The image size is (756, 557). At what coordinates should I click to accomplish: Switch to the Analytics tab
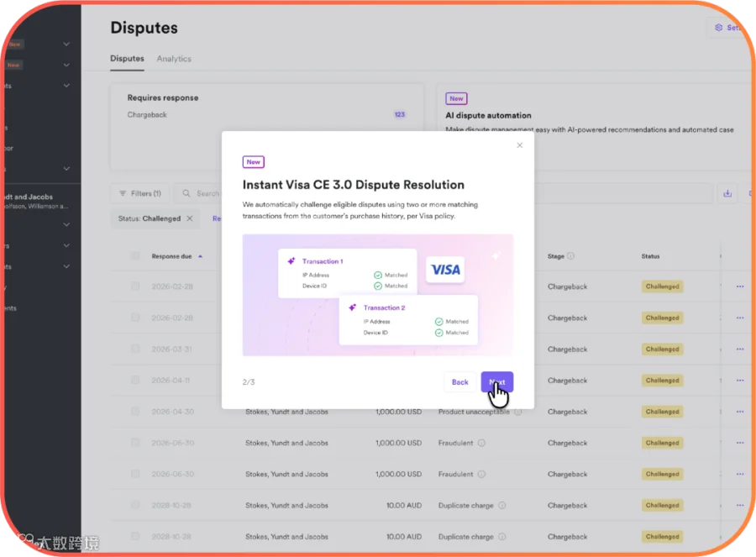coord(174,58)
